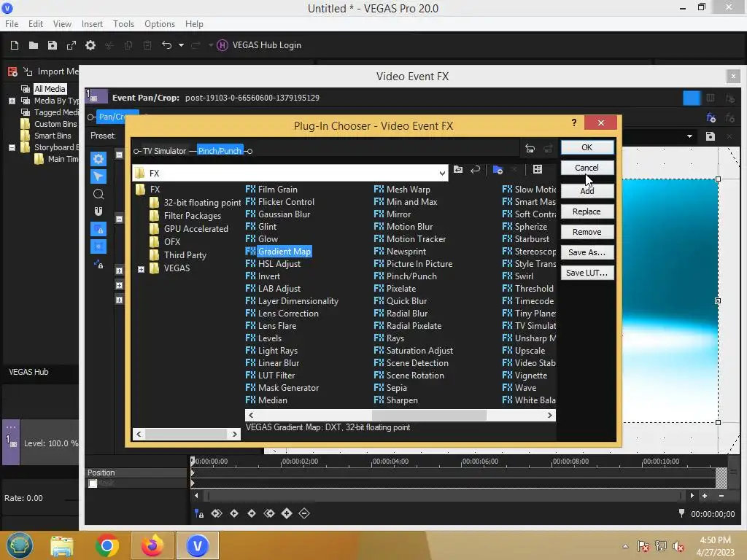The width and height of the screenshot is (747, 560).
Task: Click right arrow of plug-in list scrollbar
Action: pyautogui.click(x=550, y=415)
